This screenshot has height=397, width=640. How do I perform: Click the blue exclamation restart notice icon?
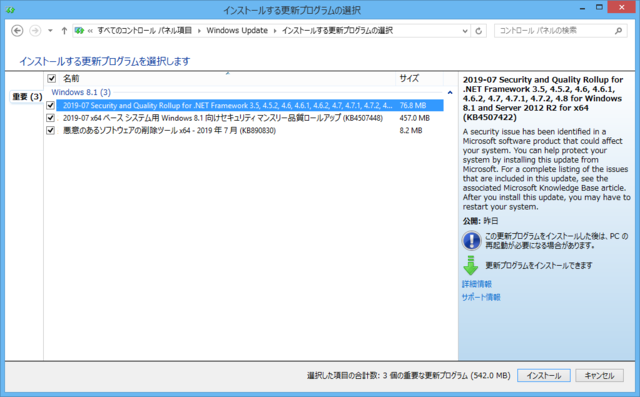click(x=471, y=240)
